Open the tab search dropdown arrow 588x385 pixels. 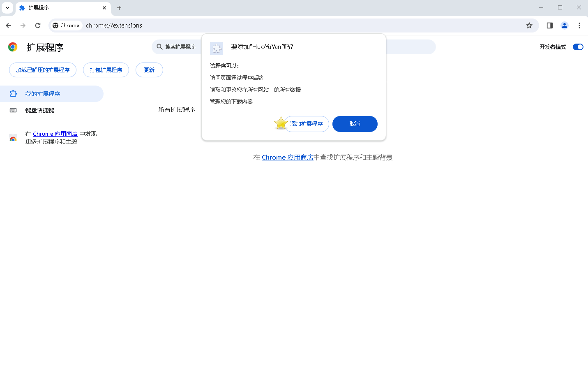[x=7, y=8]
